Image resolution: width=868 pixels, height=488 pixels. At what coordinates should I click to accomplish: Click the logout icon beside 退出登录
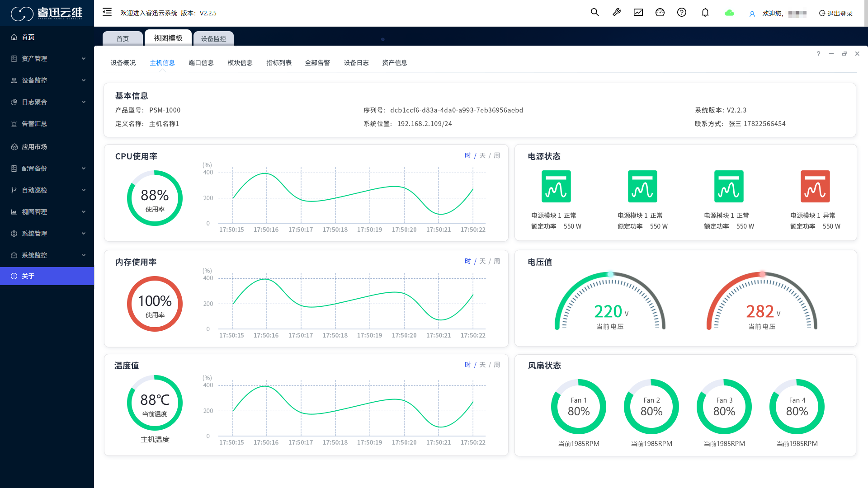(822, 14)
